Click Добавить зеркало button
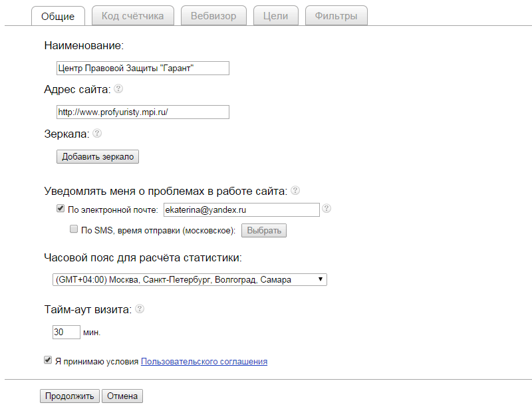 [98, 157]
